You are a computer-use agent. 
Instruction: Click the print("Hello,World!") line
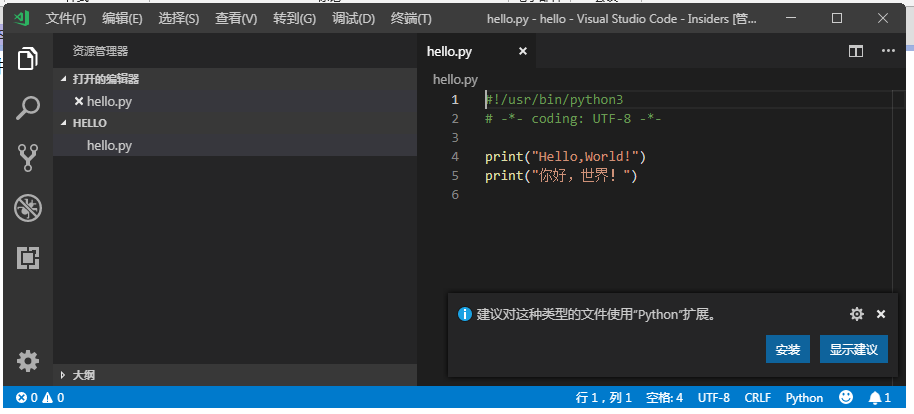(566, 156)
